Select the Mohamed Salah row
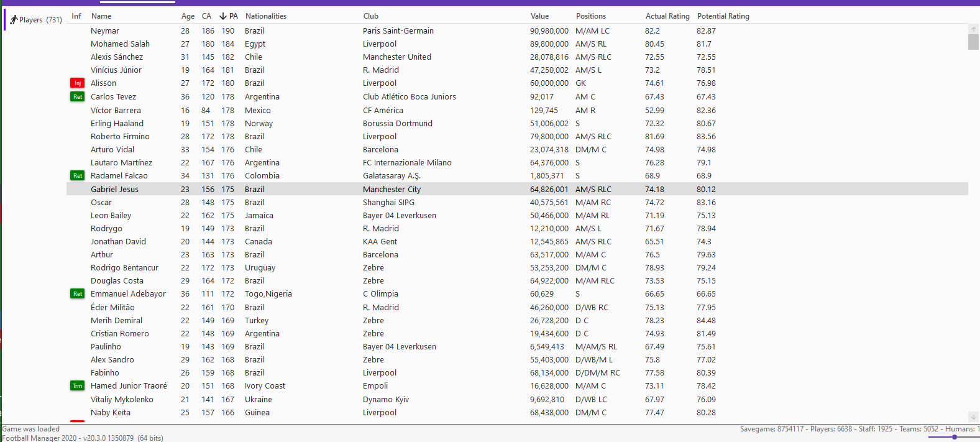The width and height of the screenshot is (980, 442). click(517, 44)
